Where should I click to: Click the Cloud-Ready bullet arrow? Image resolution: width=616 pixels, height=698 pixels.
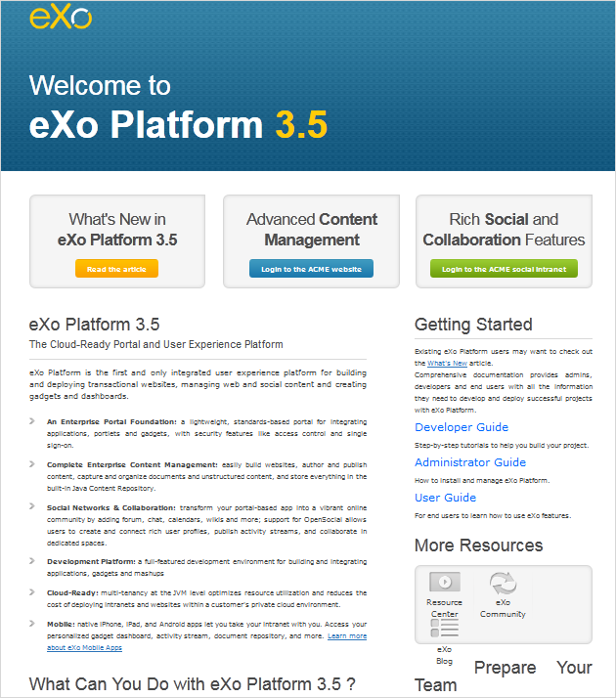[32, 592]
